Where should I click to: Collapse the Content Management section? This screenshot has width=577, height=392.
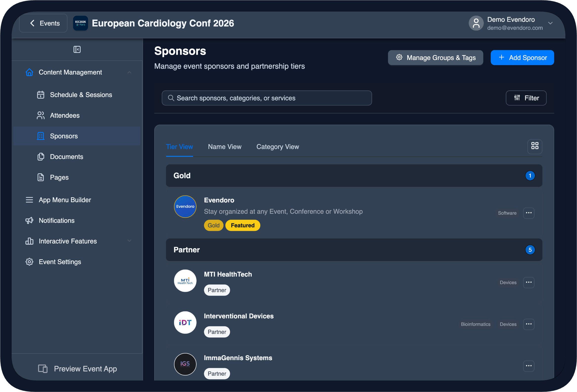click(129, 72)
